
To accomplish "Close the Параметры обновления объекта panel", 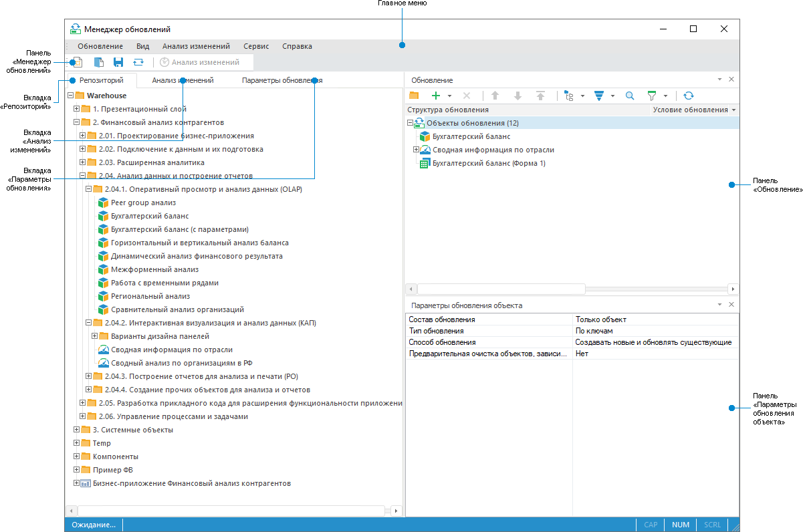I will click(731, 305).
